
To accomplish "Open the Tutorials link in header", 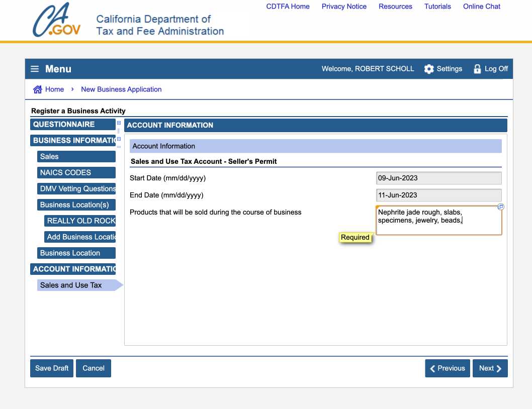I will pos(437,7).
